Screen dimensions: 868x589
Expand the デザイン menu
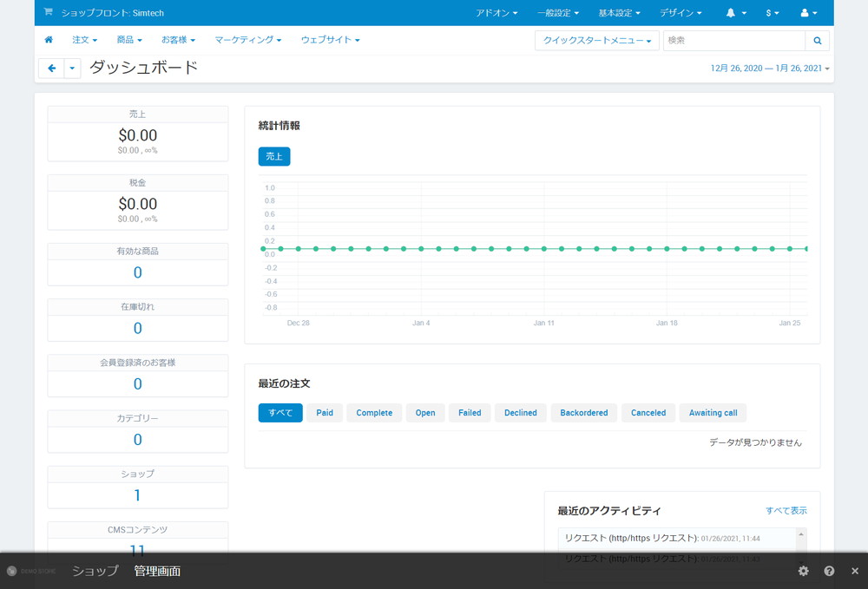click(681, 13)
